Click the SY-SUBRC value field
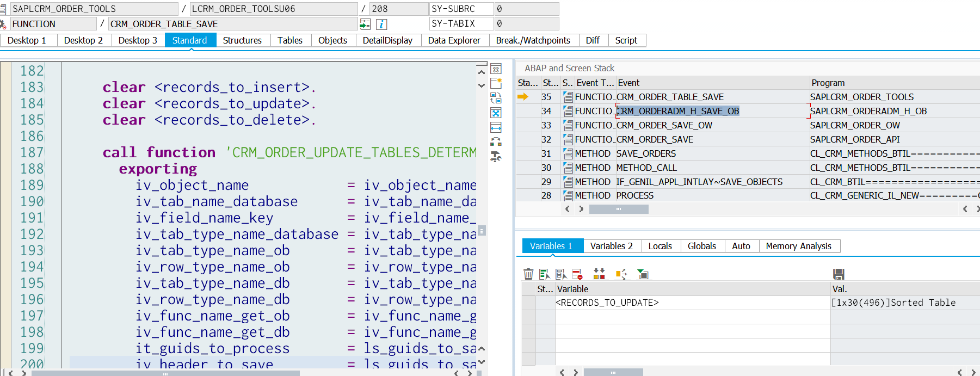Image resolution: width=980 pixels, height=376 pixels. point(526,9)
